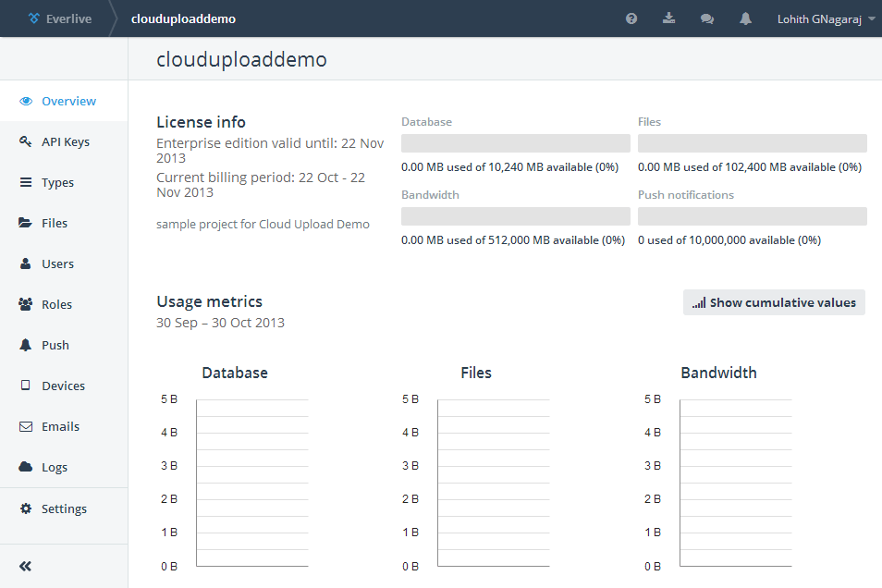Click the Settings gear icon
Image resolution: width=882 pixels, height=588 pixels.
pyautogui.click(x=26, y=508)
